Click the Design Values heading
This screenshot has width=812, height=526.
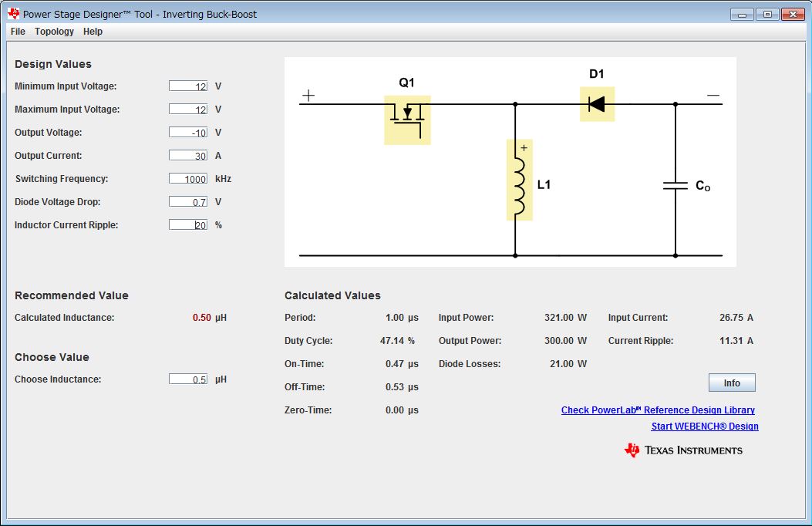[52, 64]
